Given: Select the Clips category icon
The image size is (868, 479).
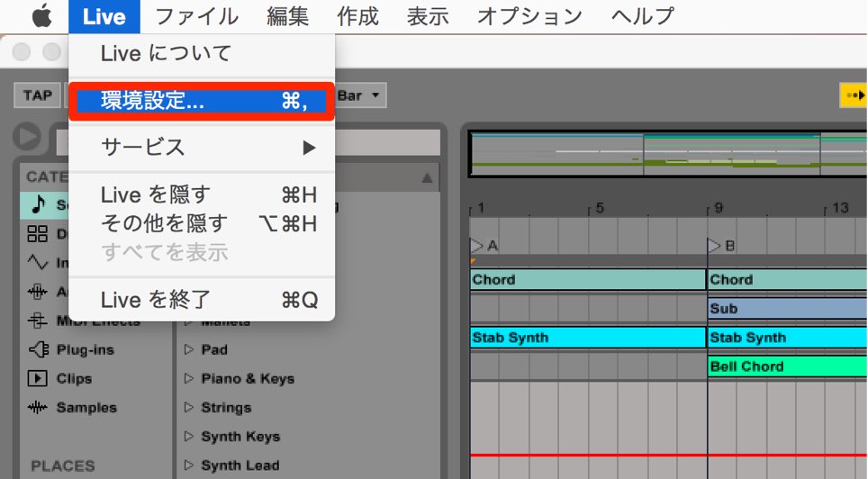Looking at the screenshot, I should (37, 379).
